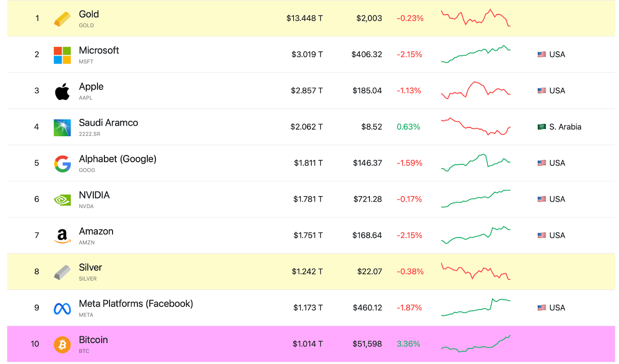Image resolution: width=619 pixels, height=364 pixels.
Task: Click the orange Bitcoin coin icon
Action: pos(62,345)
